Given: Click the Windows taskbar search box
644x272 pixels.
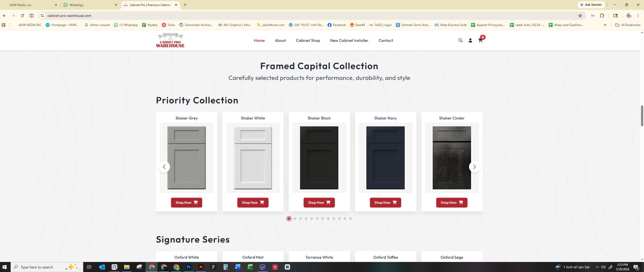Looking at the screenshot, I should pos(47,267).
